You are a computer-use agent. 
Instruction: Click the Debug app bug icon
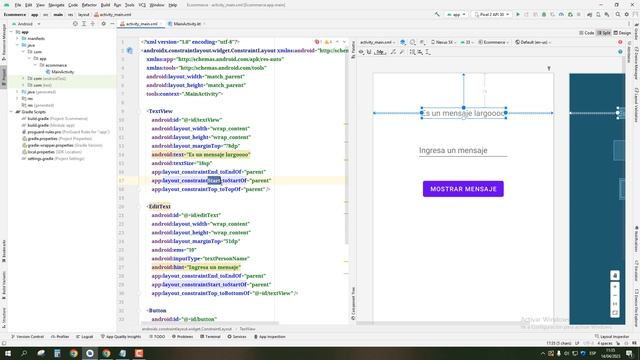(x=544, y=14)
